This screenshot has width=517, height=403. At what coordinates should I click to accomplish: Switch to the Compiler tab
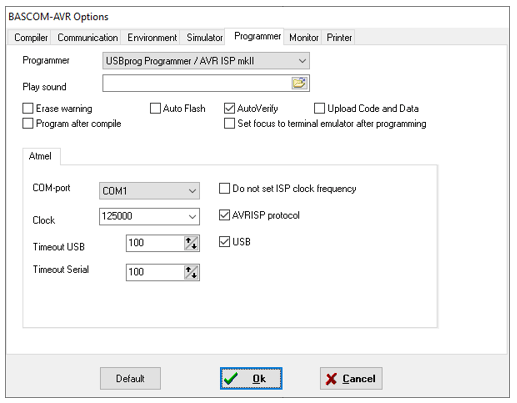[x=31, y=37]
